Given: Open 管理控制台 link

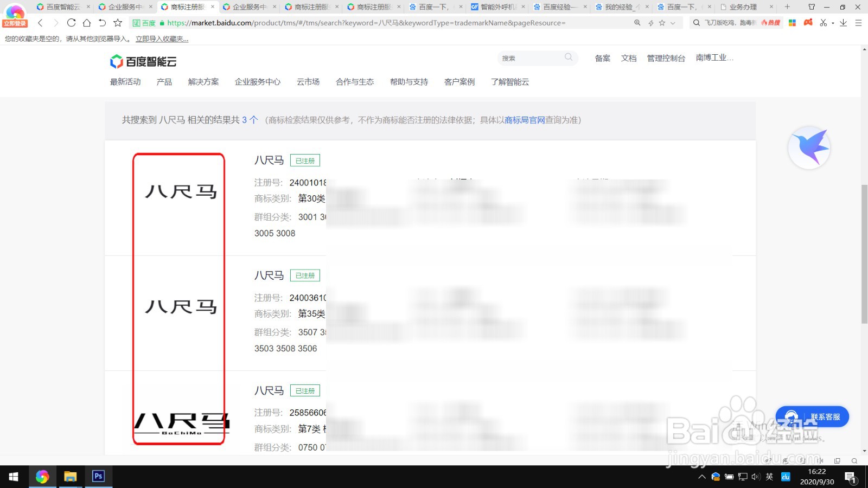Looking at the screenshot, I should (666, 58).
